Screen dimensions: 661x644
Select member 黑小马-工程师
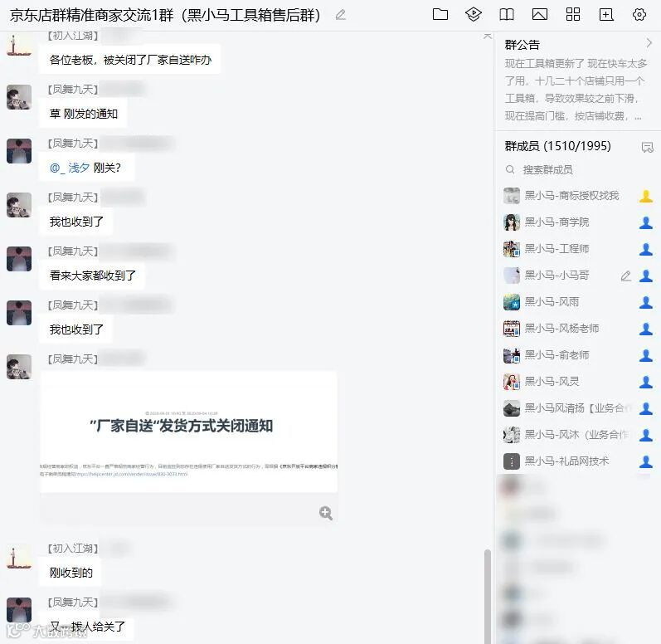point(577,249)
